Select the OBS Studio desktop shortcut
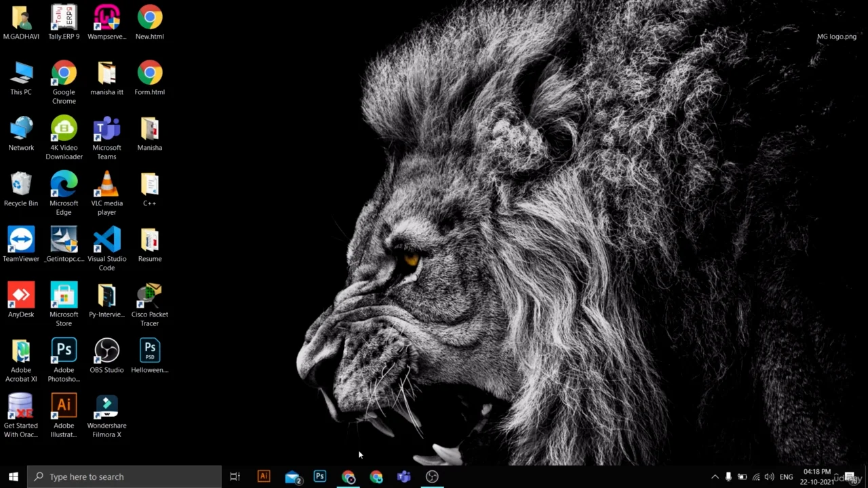This screenshot has width=868, height=488. (x=106, y=356)
